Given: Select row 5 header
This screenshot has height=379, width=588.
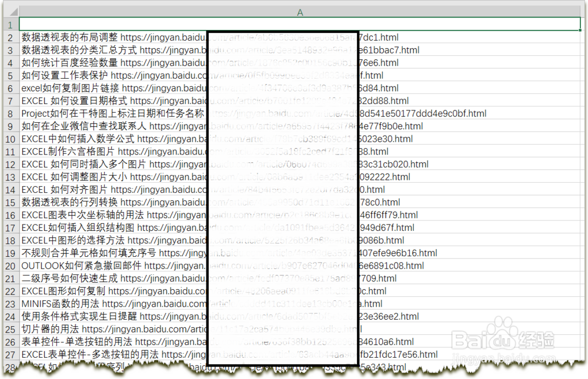Looking at the screenshot, I should coord(10,75).
